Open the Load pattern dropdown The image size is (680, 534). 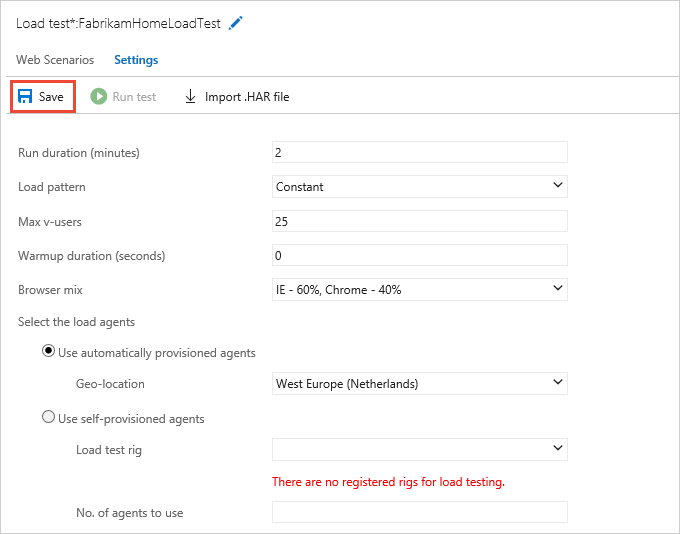pyautogui.click(x=419, y=186)
